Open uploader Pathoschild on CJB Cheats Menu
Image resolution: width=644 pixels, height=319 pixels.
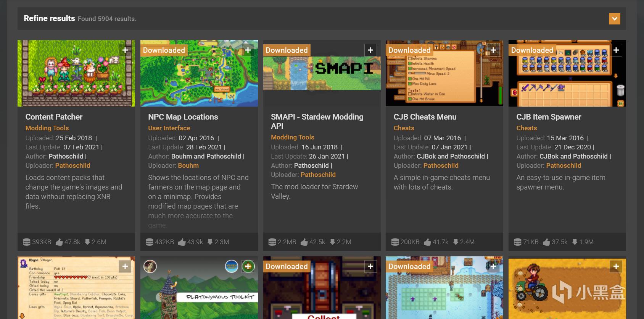(x=441, y=165)
